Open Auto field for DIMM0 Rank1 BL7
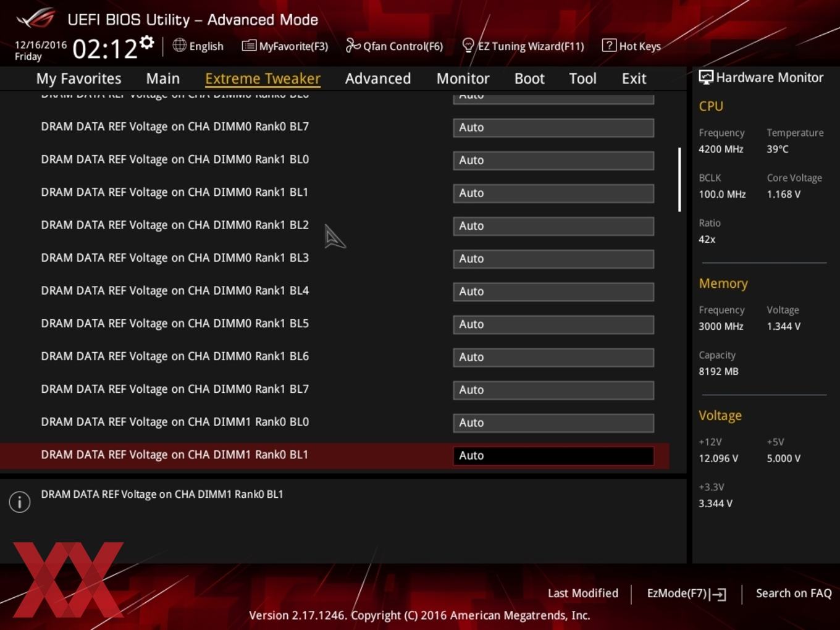The width and height of the screenshot is (840, 630). (553, 389)
